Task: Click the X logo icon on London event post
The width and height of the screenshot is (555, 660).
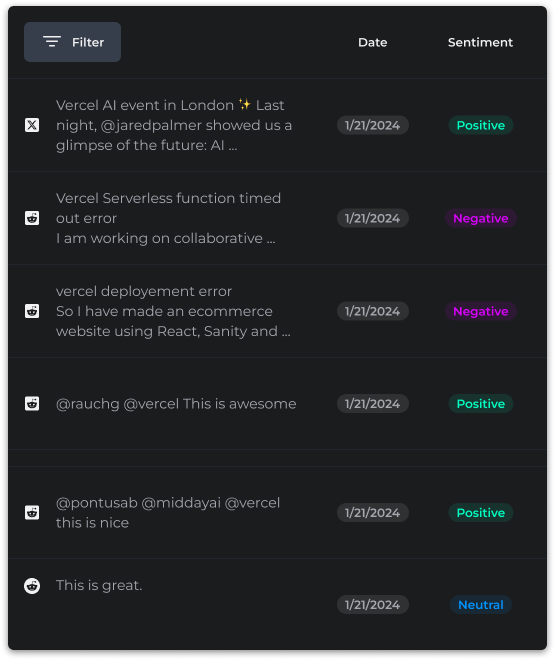Action: 32,125
